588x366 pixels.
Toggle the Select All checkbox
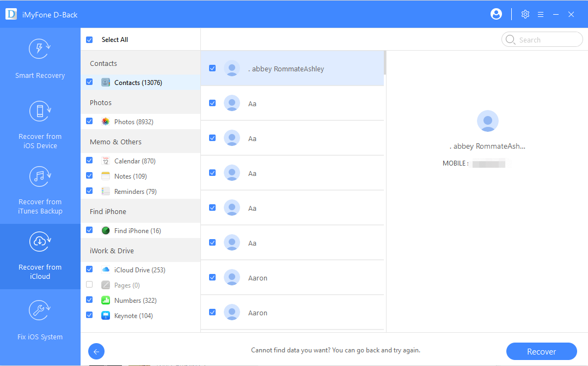point(89,39)
